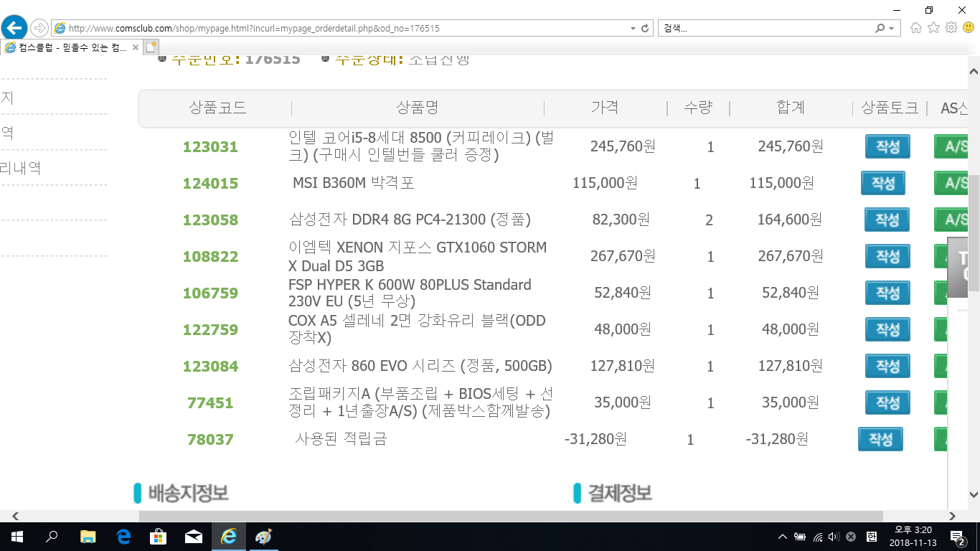The width and height of the screenshot is (980, 551).
Task: Select the 컴스클럽 browser tab
Action: tap(72, 47)
